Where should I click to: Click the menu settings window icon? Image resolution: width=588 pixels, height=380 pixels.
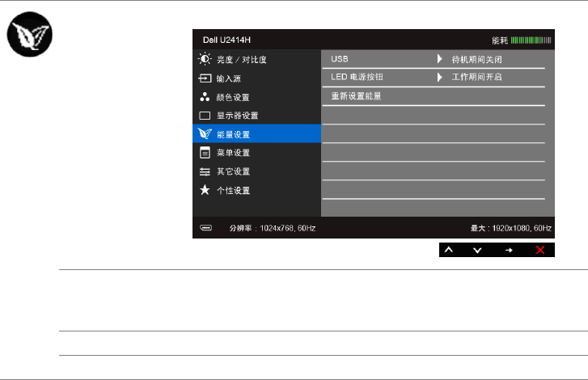205,153
